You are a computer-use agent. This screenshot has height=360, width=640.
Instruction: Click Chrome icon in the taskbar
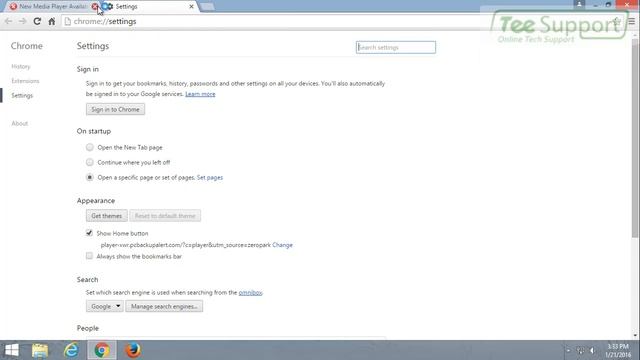102,350
